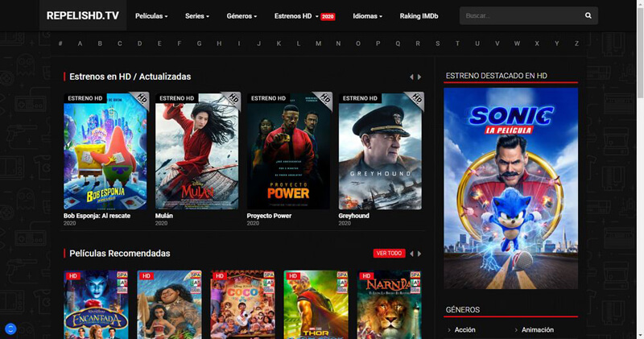
Task: Filter titles by letter N
Action: [x=338, y=43]
